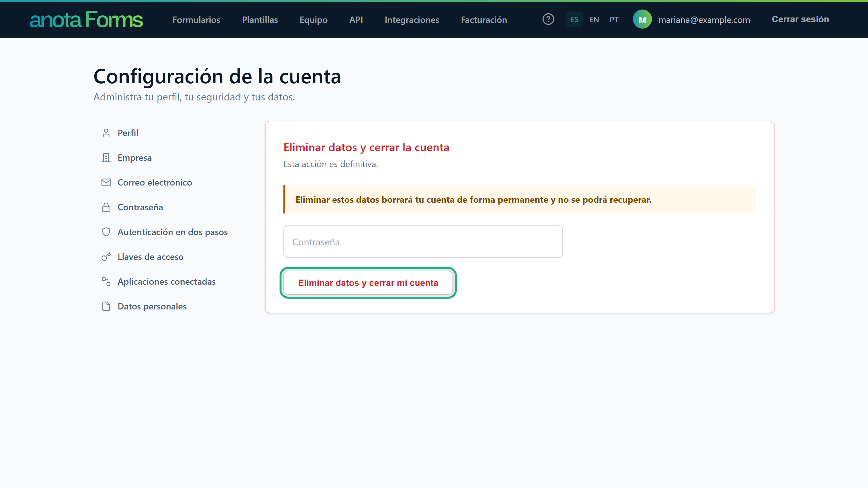Click the document icon beside Datos personales

(x=106, y=306)
